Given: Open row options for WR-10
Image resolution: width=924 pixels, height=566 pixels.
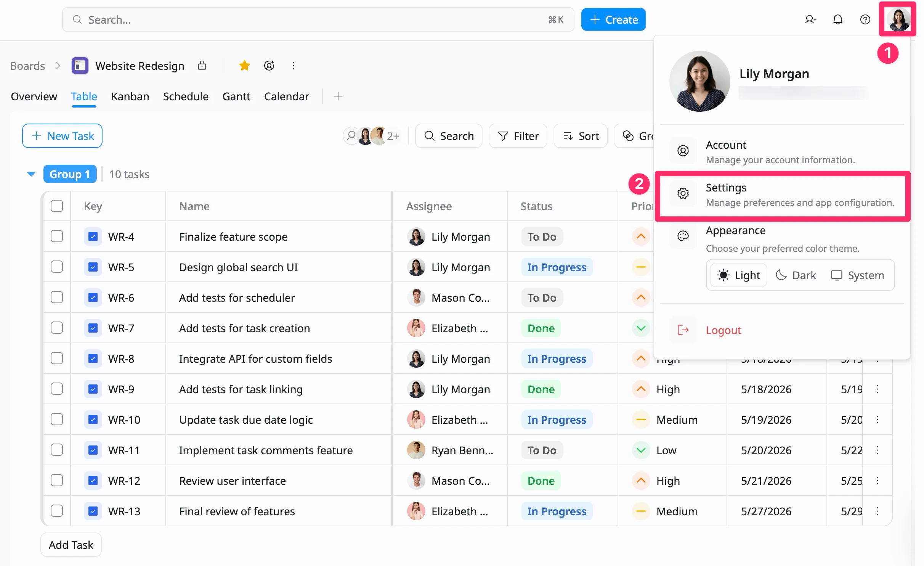Looking at the screenshot, I should click(877, 420).
